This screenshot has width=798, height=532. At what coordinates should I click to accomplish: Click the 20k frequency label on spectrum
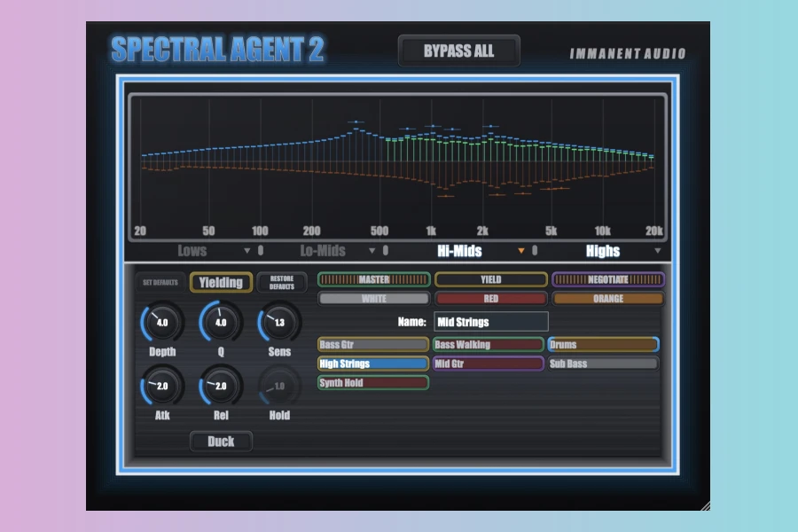[x=654, y=231]
